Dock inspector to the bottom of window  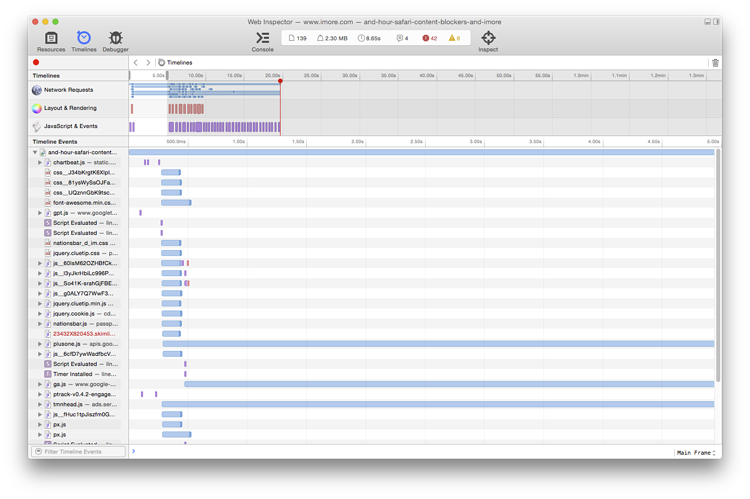pyautogui.click(x=707, y=22)
